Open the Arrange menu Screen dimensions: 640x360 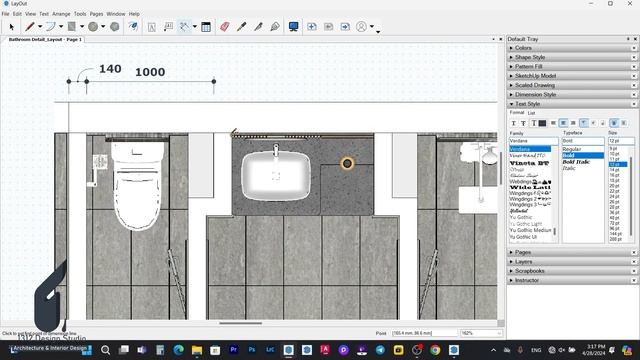[61, 14]
